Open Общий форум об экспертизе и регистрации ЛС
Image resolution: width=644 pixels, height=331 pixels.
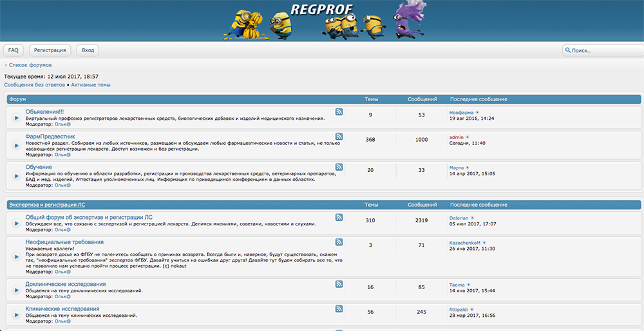point(89,217)
